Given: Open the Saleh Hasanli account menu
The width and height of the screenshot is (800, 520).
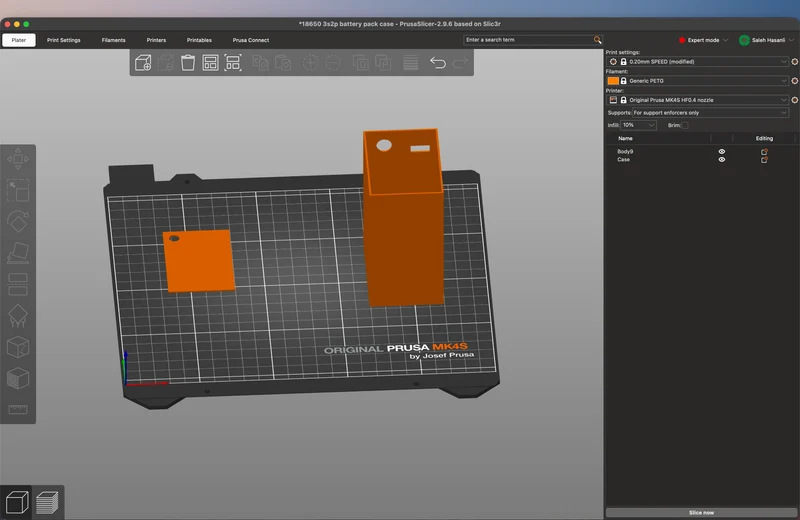Looking at the screenshot, I should pyautogui.click(x=767, y=40).
